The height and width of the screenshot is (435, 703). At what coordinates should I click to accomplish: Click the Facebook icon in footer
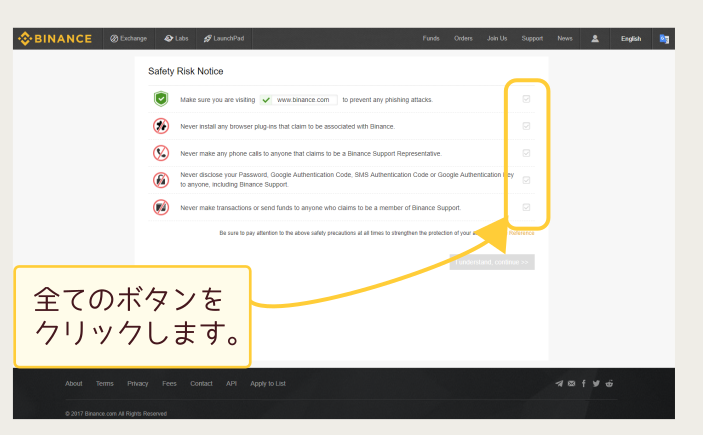pos(583,383)
